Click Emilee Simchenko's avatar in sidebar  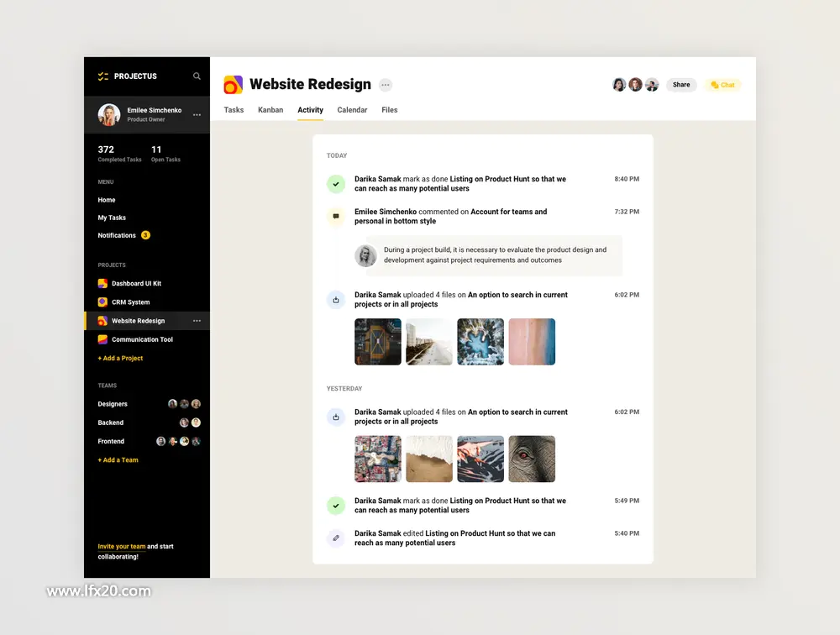(x=108, y=115)
